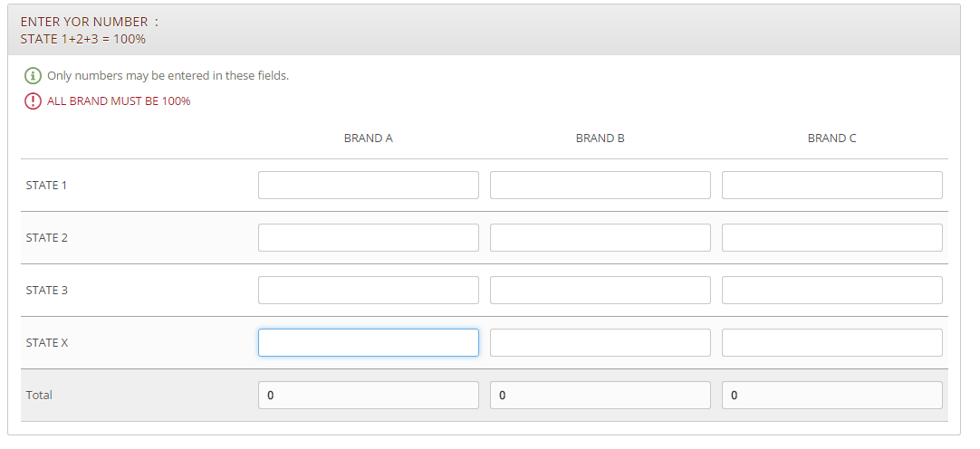This screenshot has width=980, height=449.
Task: Focus the STATE 2 Brand C input
Action: tap(831, 238)
